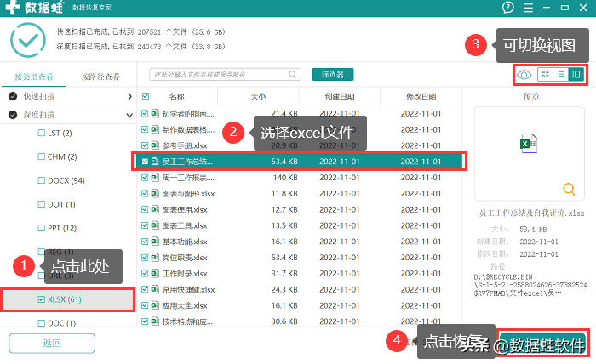Click magnifier icon in preview pane
Image resolution: width=596 pixels, height=364 pixels.
click(570, 189)
